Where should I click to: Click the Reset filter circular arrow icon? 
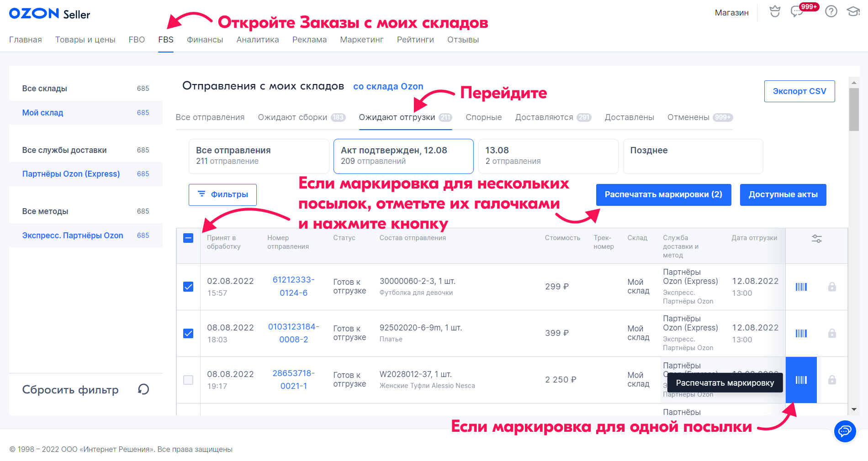click(x=143, y=389)
